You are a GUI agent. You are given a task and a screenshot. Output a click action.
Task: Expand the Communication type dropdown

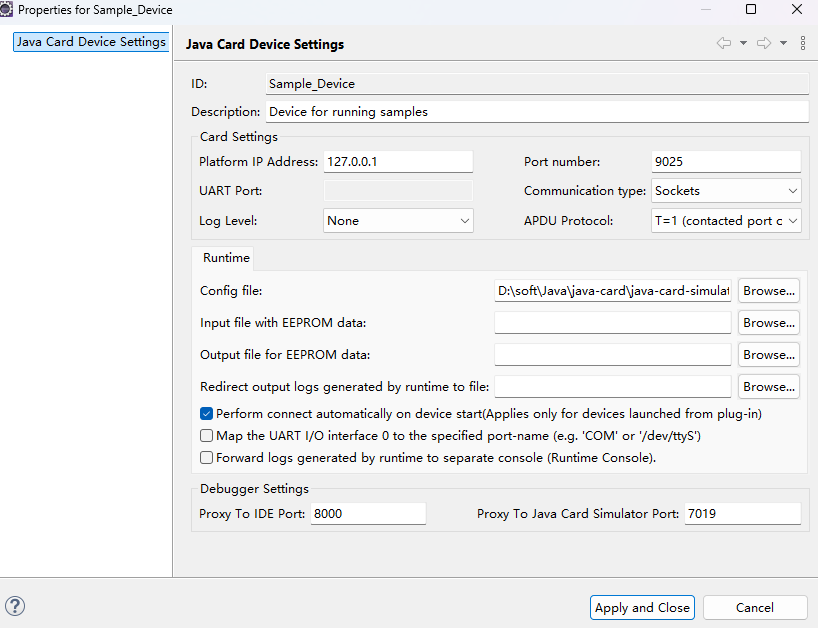click(726, 190)
